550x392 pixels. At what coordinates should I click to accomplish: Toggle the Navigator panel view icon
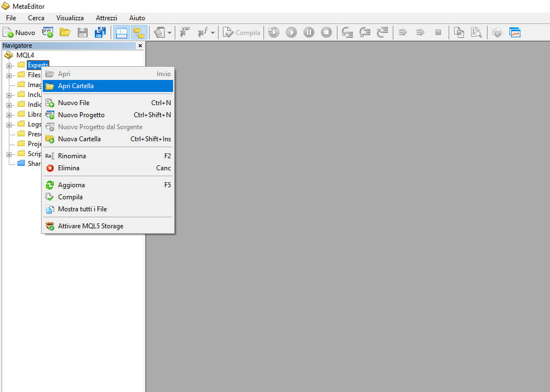pos(122,33)
